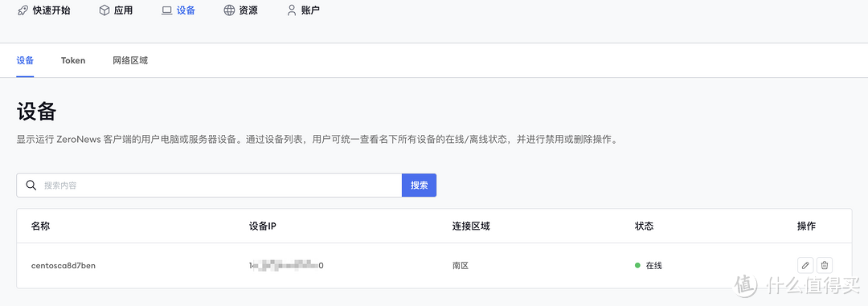Switch to the 网络区域 tab
Image resolution: width=868 pixels, height=306 pixels.
pyautogui.click(x=130, y=60)
